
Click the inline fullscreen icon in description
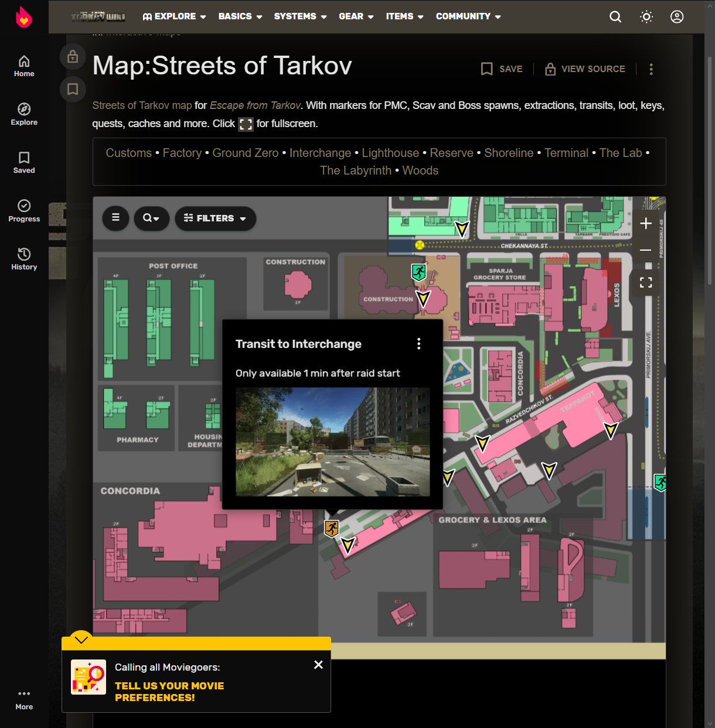point(246,124)
